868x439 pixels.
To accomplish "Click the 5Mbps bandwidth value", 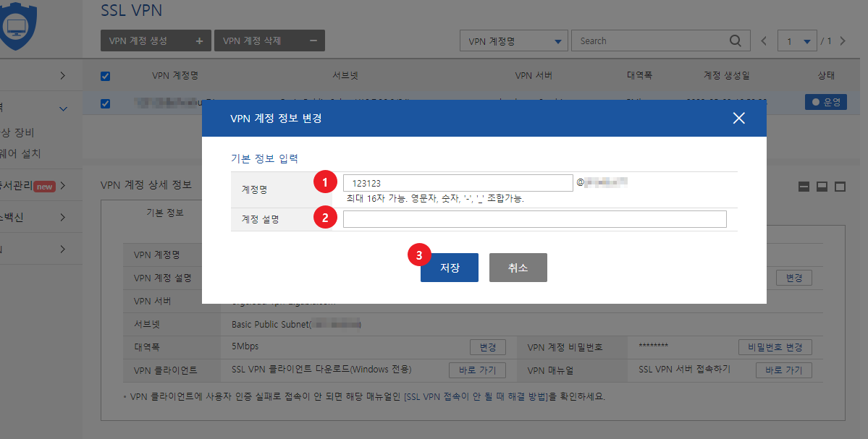I will pos(245,346).
